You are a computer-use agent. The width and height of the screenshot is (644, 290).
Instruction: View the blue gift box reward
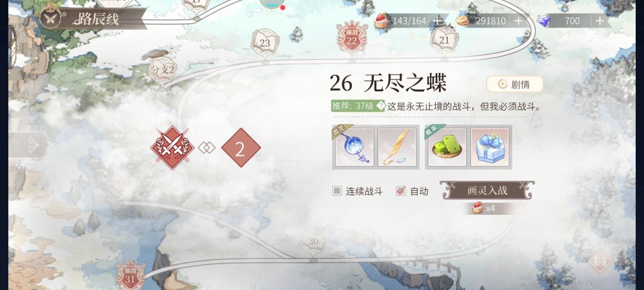click(x=490, y=147)
